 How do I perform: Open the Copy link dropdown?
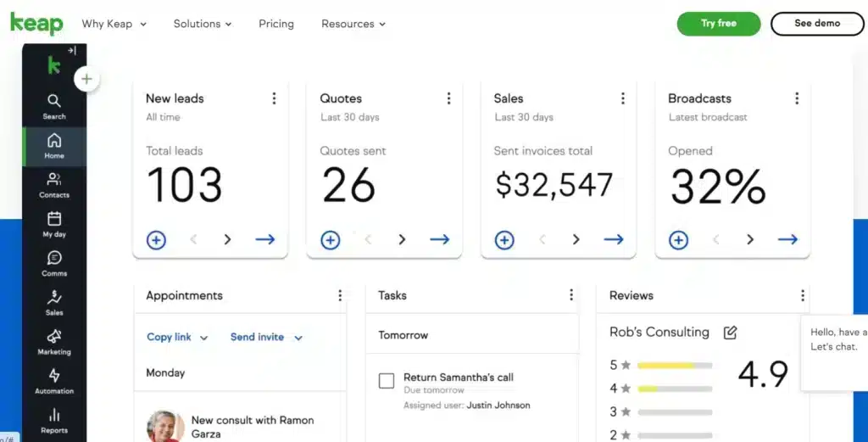click(x=177, y=337)
